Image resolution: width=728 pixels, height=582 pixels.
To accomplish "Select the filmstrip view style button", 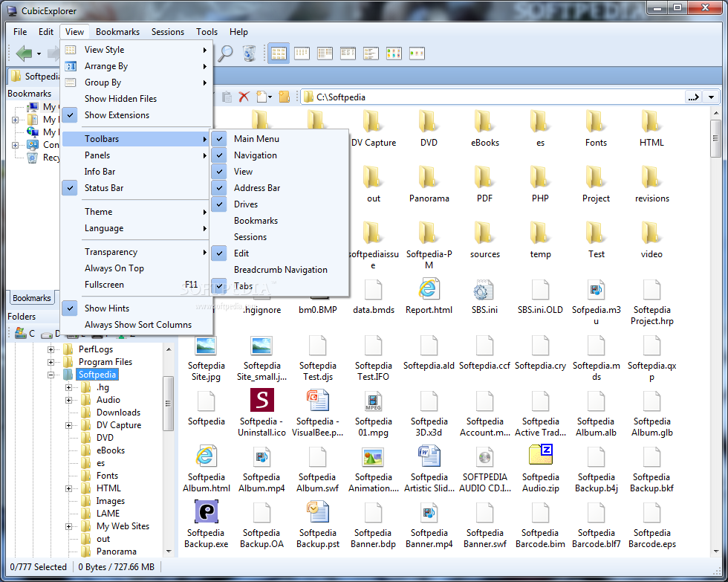I will click(417, 54).
